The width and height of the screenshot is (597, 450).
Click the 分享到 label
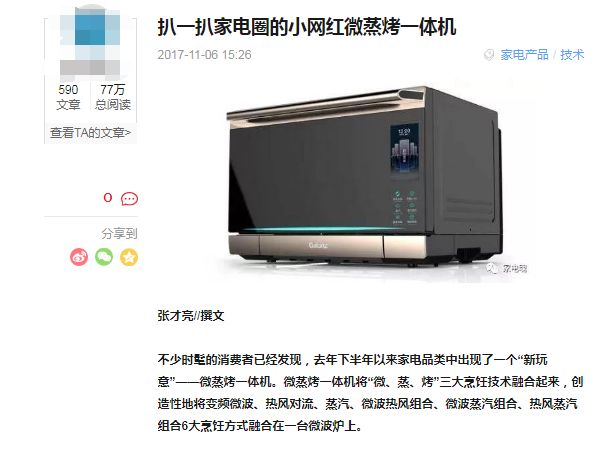pos(119,233)
